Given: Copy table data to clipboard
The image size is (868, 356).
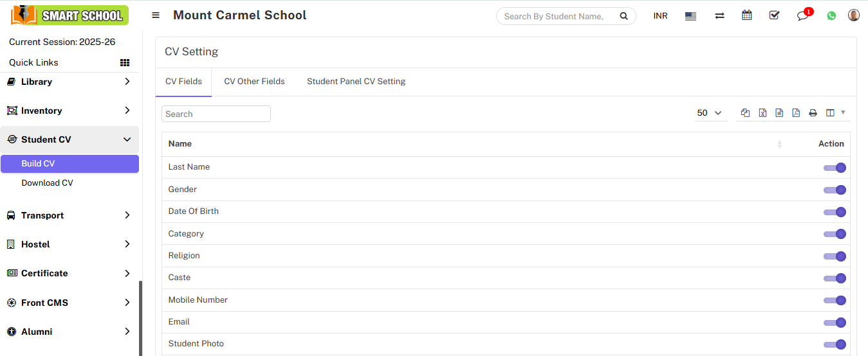Looking at the screenshot, I should [745, 113].
